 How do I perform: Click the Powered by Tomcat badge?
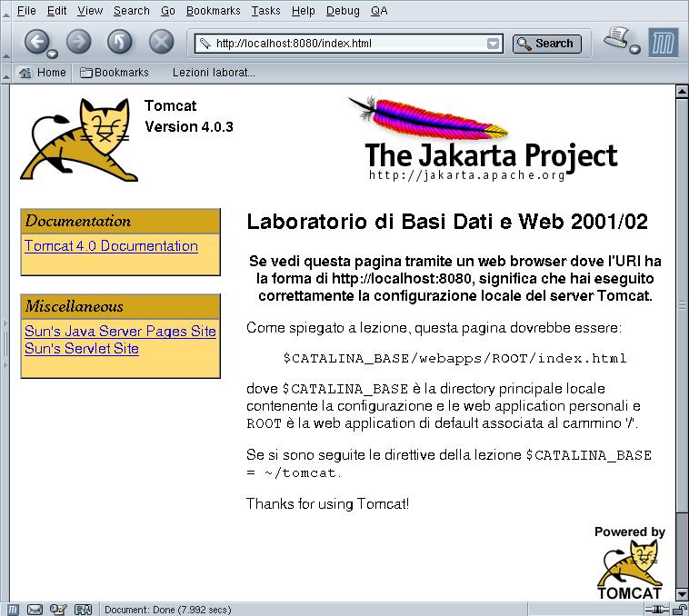pos(629,563)
